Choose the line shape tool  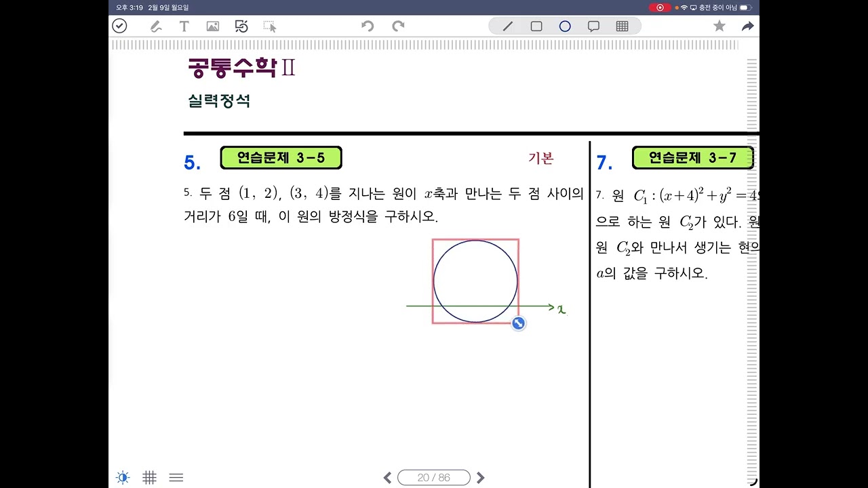507,26
